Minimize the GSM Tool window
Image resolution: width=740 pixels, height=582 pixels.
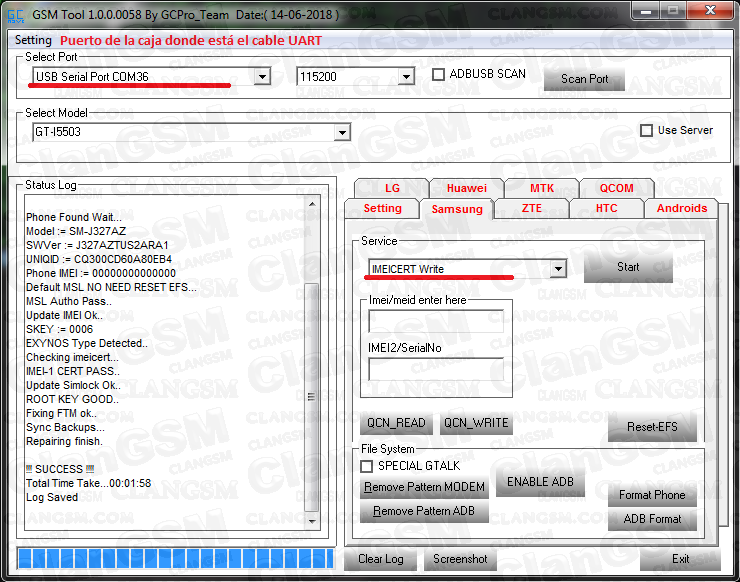pos(646,10)
